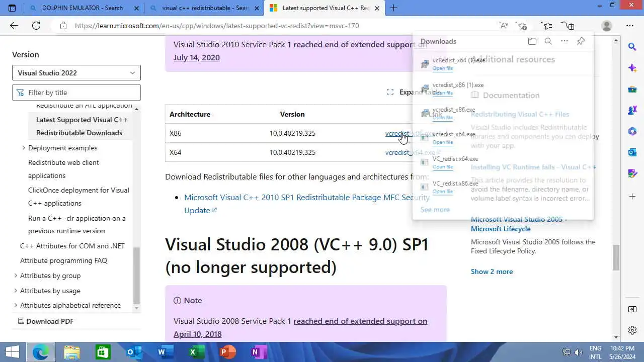The width and height of the screenshot is (644, 362).
Task: Close the visual c++ redistributable tab
Action: click(x=257, y=8)
